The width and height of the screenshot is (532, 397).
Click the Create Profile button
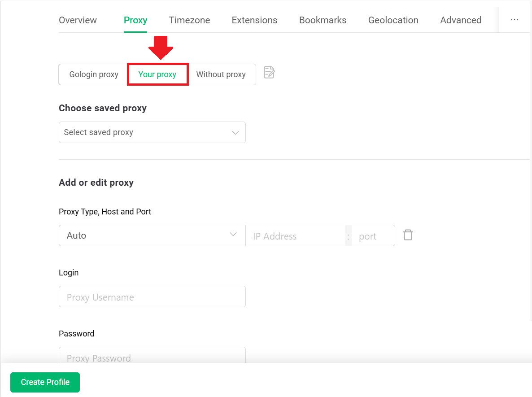tap(45, 382)
